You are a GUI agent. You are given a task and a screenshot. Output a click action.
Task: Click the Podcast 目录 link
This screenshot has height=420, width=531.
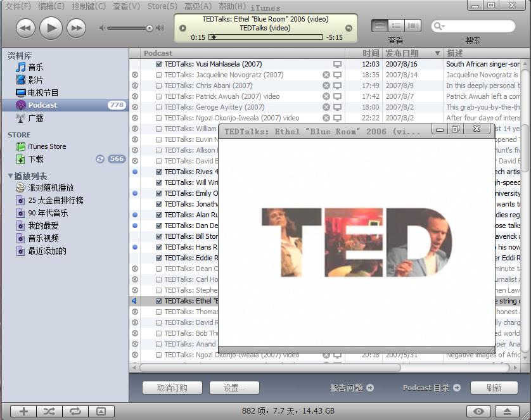point(432,388)
